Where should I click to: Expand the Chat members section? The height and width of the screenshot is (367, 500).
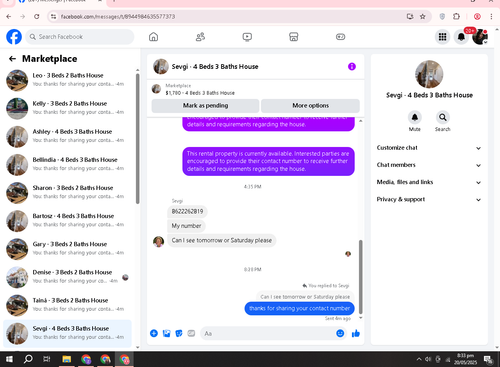[429, 165]
